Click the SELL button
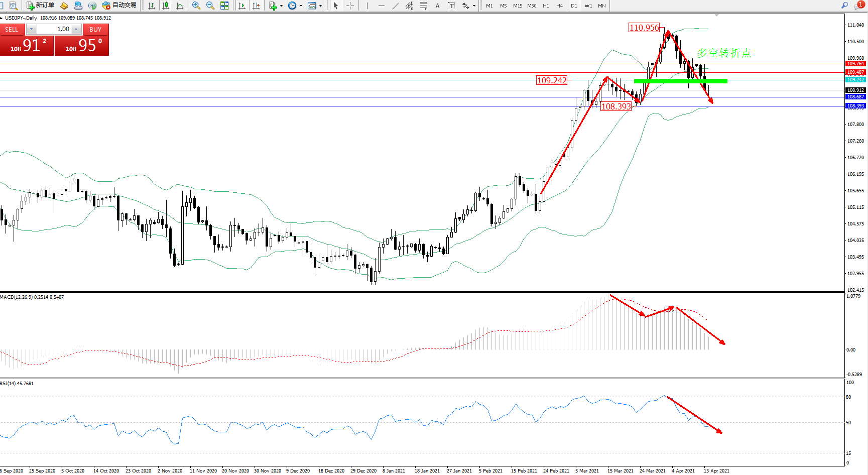This screenshot has height=475, width=868. click(12, 30)
